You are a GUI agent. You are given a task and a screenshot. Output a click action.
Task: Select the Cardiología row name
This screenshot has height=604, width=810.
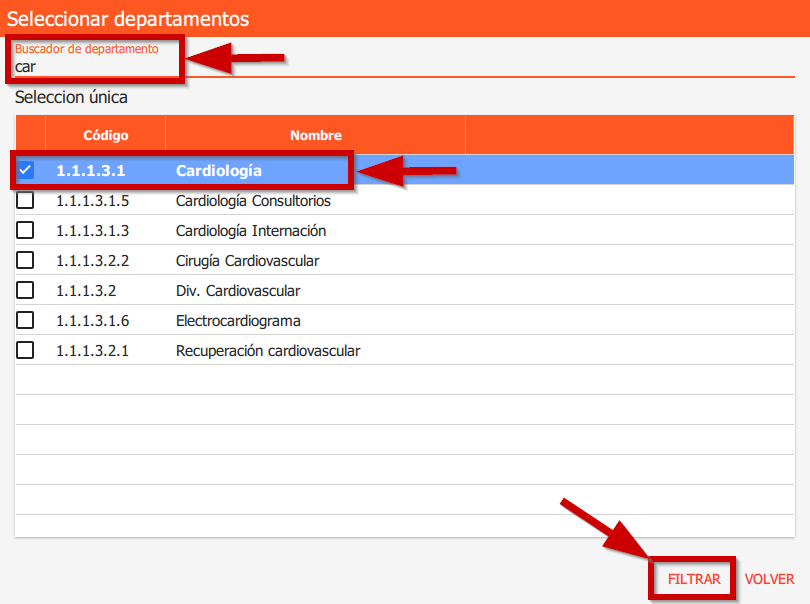pos(218,171)
